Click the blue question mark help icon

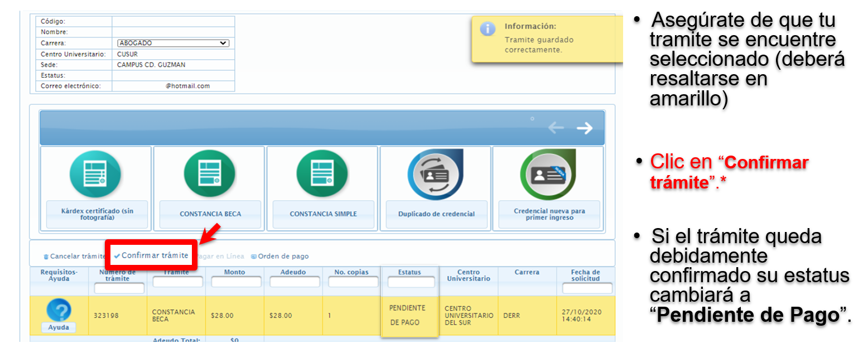tap(59, 310)
